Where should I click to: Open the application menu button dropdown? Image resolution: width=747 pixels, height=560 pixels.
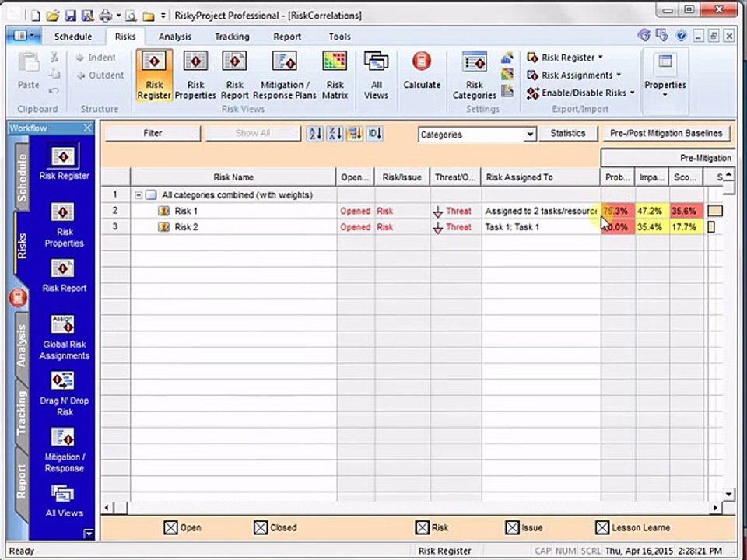point(23,36)
